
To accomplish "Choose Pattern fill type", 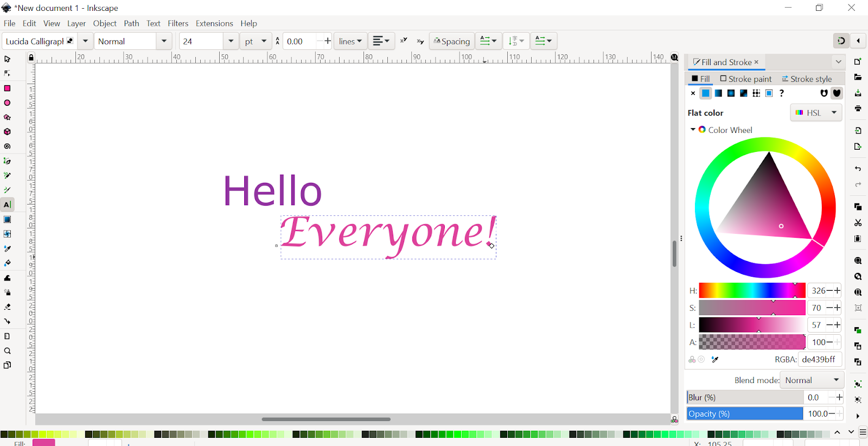I will point(756,93).
